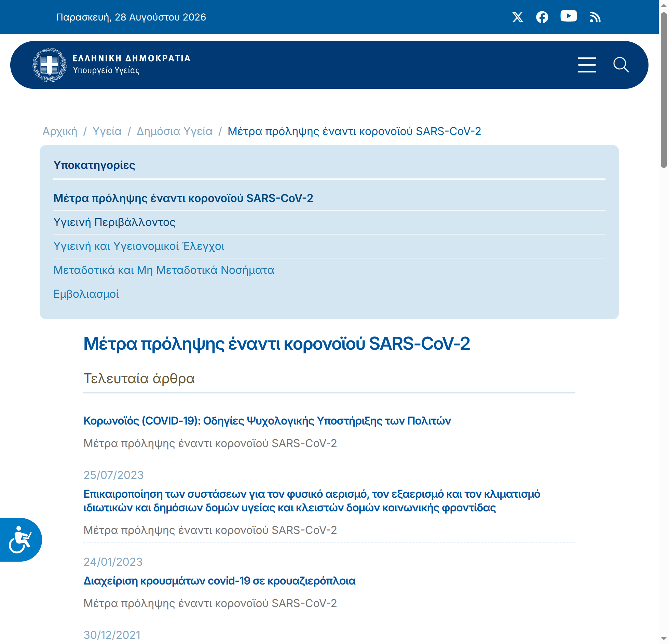Click the Greek national emblem logo
The image size is (669, 644).
50,65
